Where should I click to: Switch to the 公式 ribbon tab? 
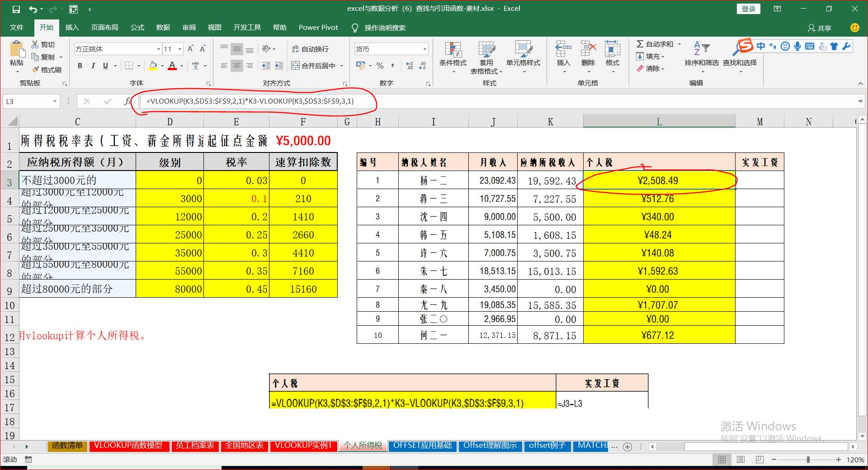click(x=137, y=28)
